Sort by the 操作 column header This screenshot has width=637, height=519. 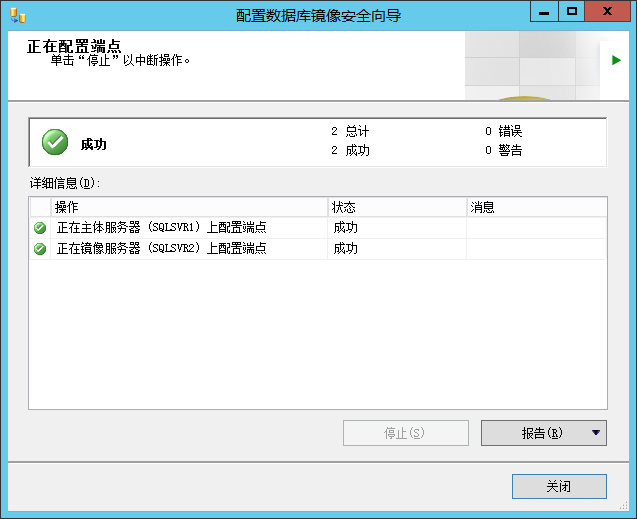pyautogui.click(x=189, y=207)
